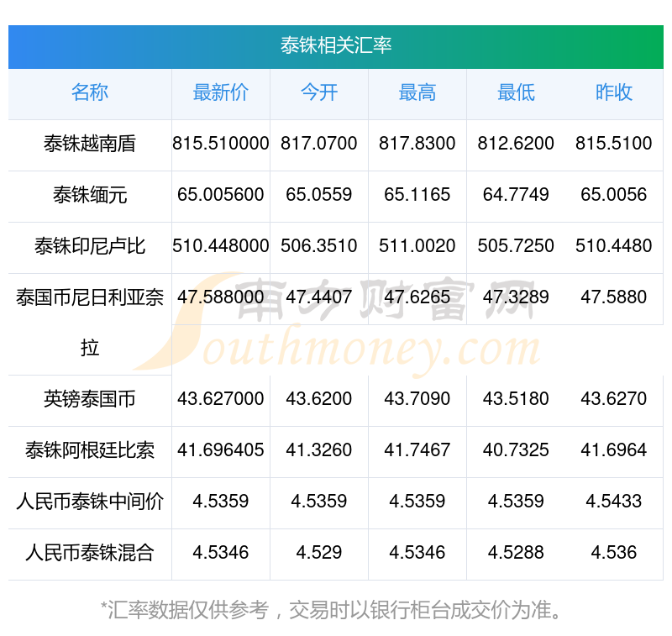Click the 泰铢阿根廷比索 row name
Image resolution: width=672 pixels, height=636 pixels.
coord(90,450)
